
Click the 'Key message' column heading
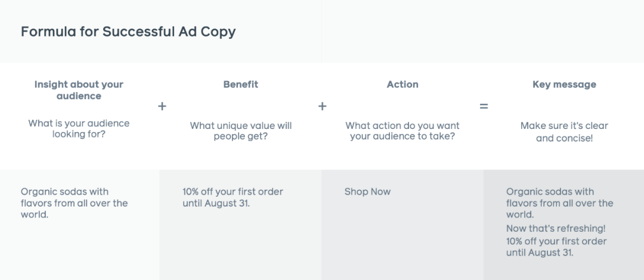point(564,84)
